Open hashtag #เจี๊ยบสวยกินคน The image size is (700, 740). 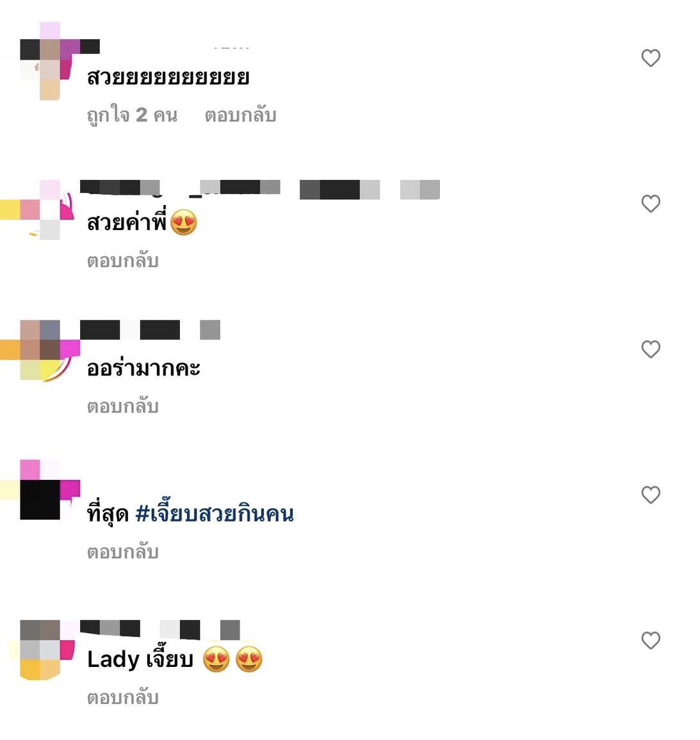coord(215,513)
